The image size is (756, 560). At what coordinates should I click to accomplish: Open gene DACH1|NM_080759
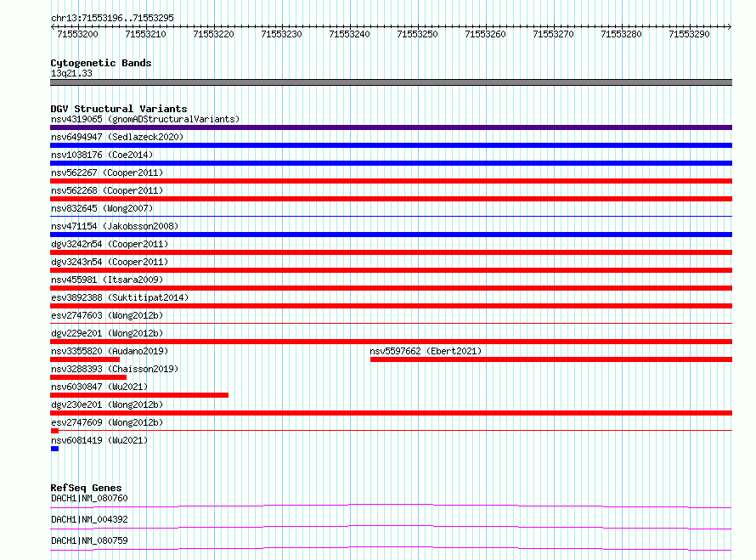coord(89,540)
